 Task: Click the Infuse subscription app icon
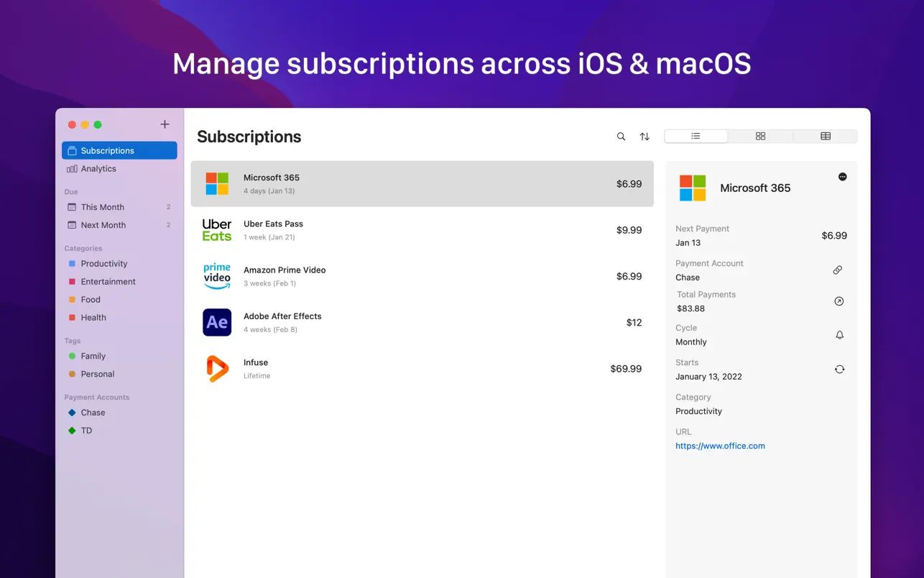click(x=216, y=368)
